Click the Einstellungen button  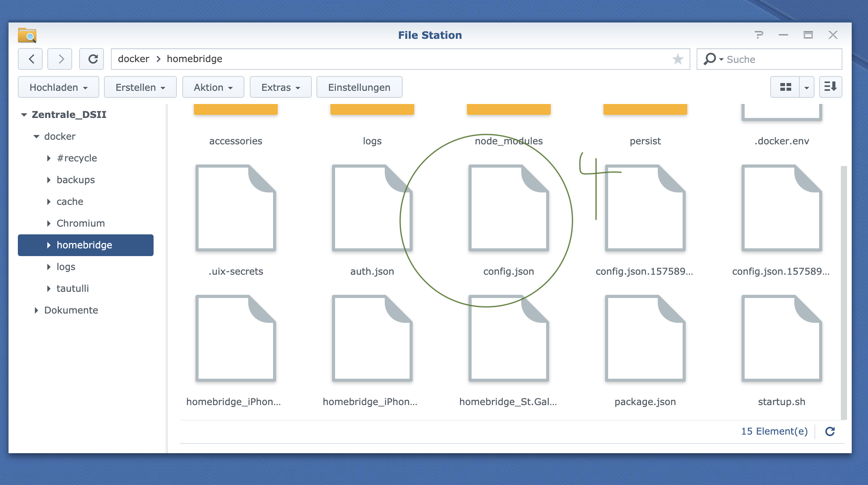tap(359, 87)
